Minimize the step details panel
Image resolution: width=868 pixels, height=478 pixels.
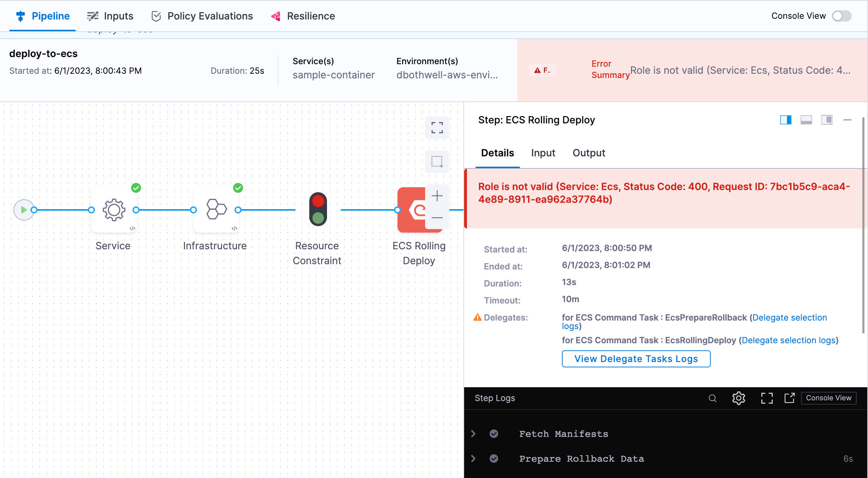[x=847, y=120]
